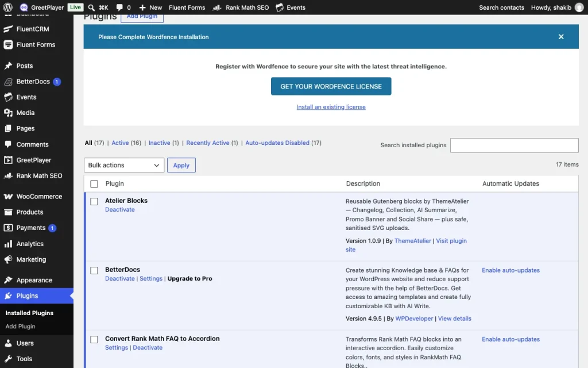588x368 pixels.
Task: Click the BetterDocs sidebar icon
Action: point(8,82)
